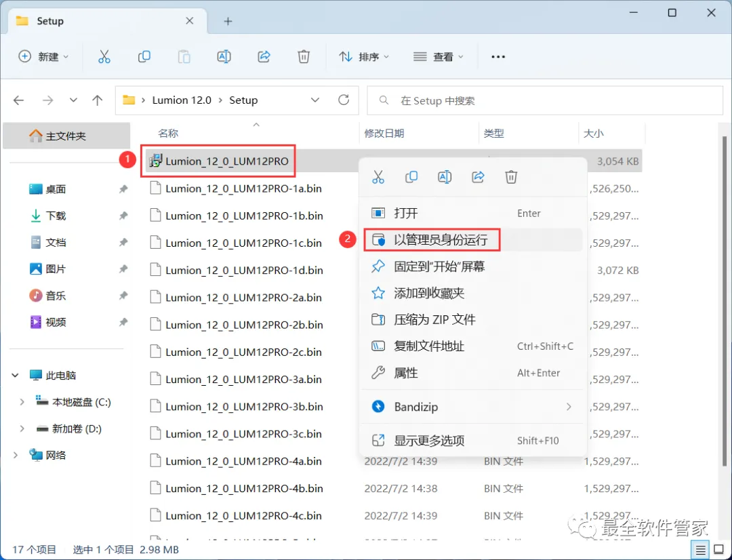The height and width of the screenshot is (560, 732).
Task: Choose 以管理员身份运行 in the context menu
Action: 472,240
